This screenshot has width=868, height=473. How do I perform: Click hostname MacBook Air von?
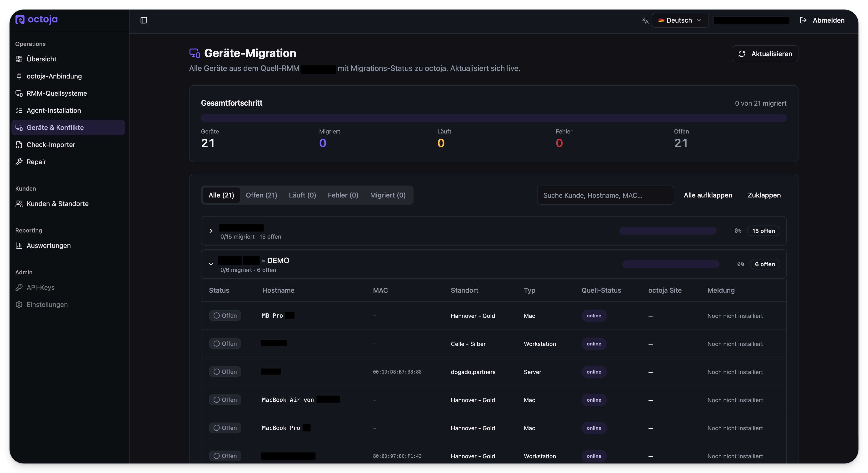(x=288, y=400)
